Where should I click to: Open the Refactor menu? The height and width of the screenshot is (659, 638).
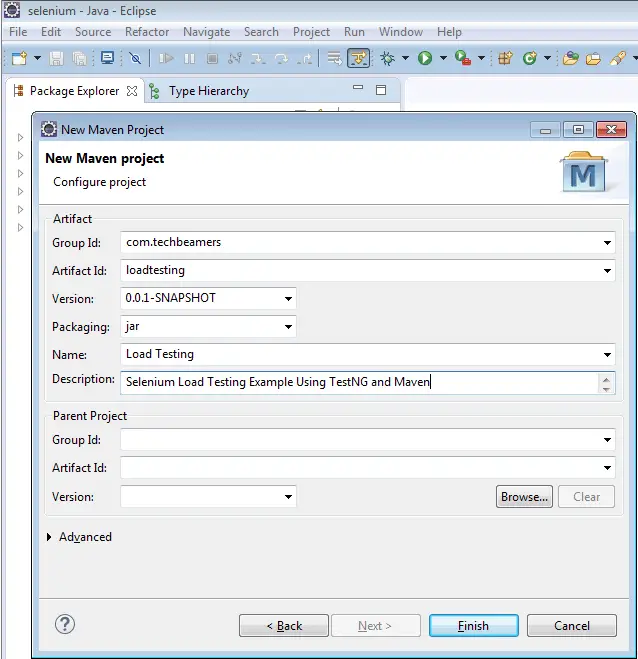pyautogui.click(x=147, y=32)
